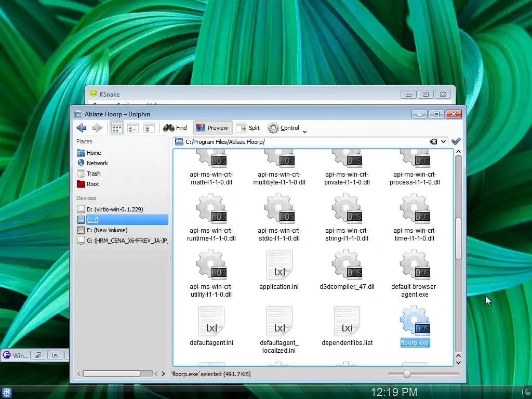Viewport: 532px width, 399px height.
Task: Adjust the icon zoom slider handle
Action: click(407, 374)
